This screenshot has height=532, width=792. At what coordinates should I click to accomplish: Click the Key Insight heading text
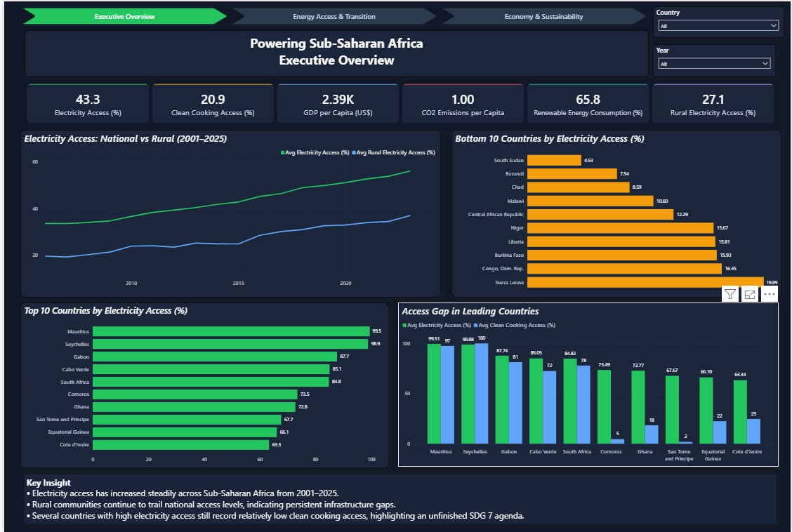48,483
